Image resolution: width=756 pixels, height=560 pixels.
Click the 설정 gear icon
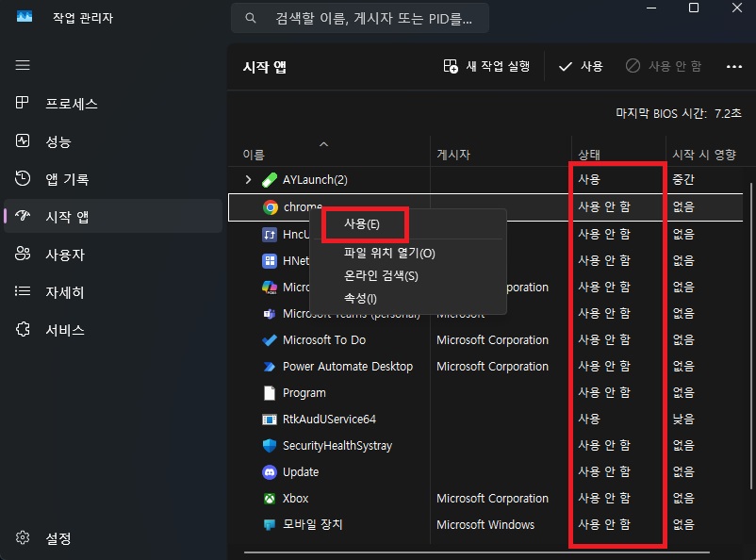pyautogui.click(x=23, y=537)
